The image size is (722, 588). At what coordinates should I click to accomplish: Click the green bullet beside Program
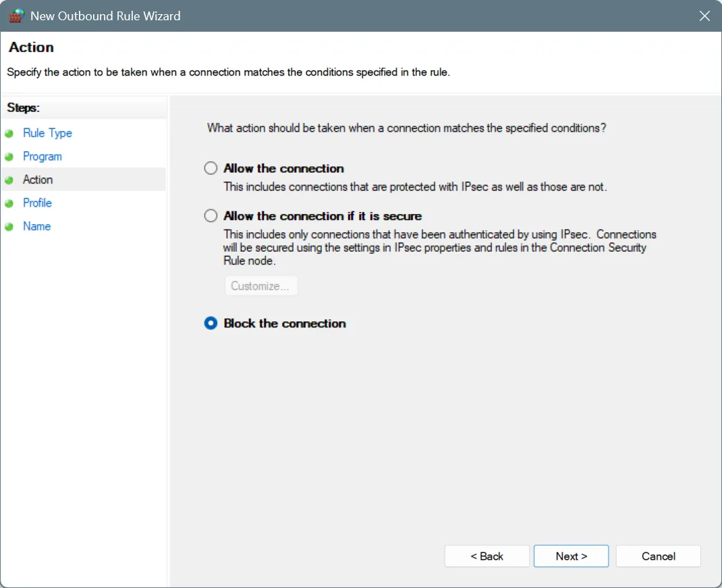pyautogui.click(x=9, y=157)
